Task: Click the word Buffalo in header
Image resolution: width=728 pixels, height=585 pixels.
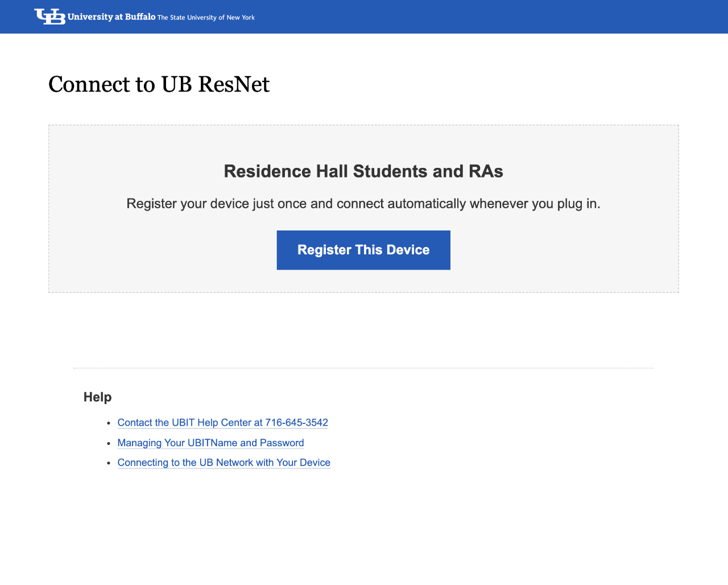Action: pyautogui.click(x=140, y=17)
